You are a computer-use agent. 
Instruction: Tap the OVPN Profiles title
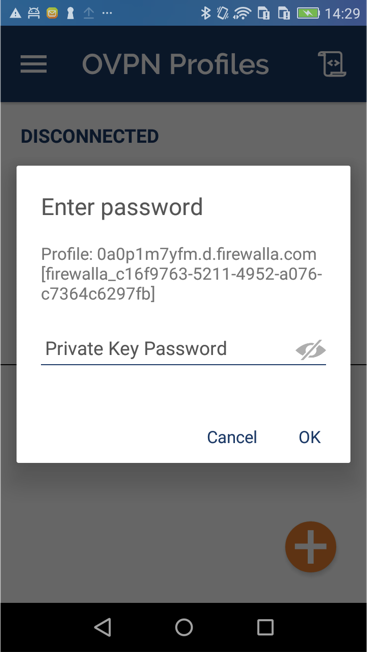click(175, 64)
